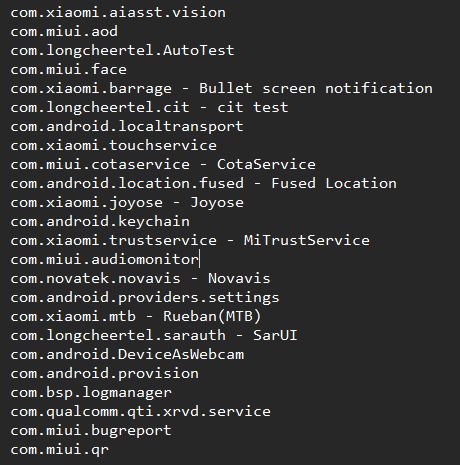The image size is (460, 465).
Task: Select com.android.localtransport line
Action: (127, 127)
